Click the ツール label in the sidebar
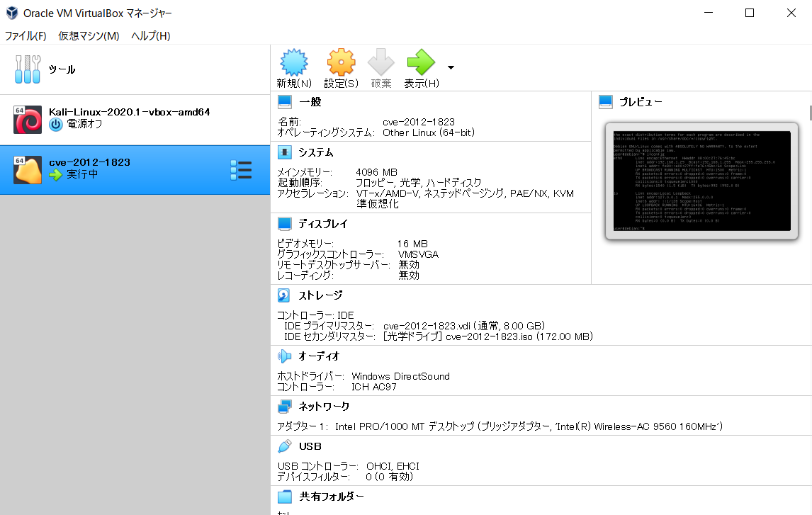This screenshot has height=515, width=812. click(62, 69)
